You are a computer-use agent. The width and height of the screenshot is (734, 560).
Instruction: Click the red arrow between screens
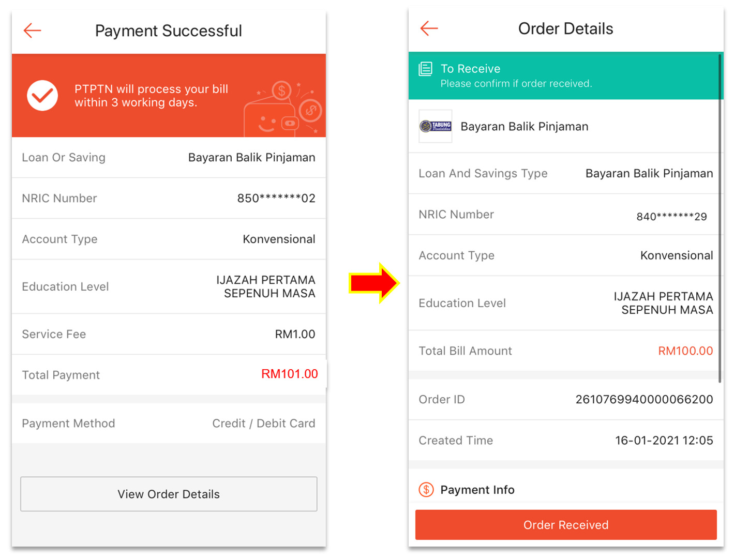pyautogui.click(x=373, y=283)
